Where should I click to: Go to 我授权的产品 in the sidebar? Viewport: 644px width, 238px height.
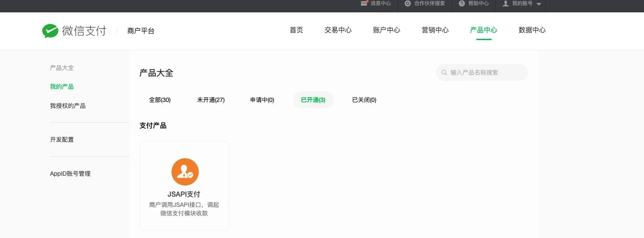click(68, 105)
